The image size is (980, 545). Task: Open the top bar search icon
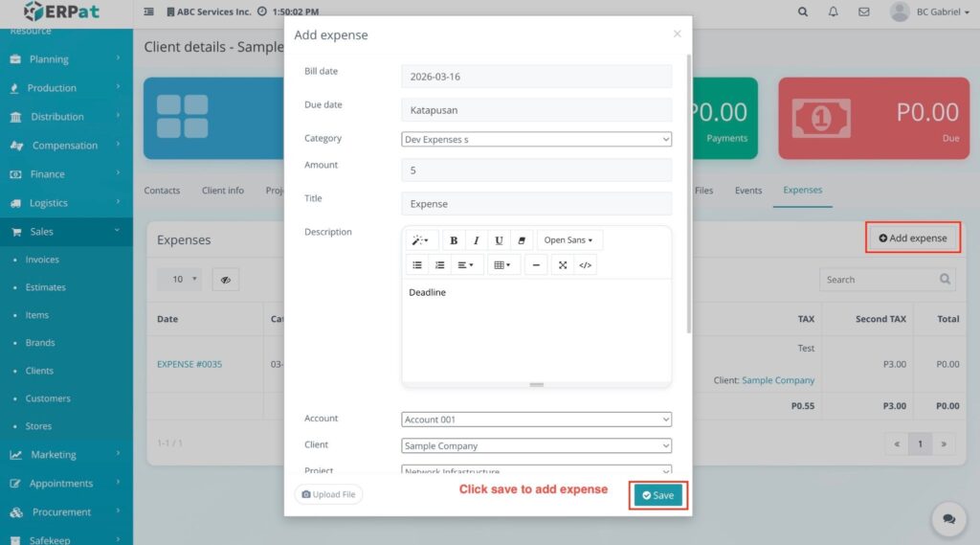pyautogui.click(x=803, y=11)
